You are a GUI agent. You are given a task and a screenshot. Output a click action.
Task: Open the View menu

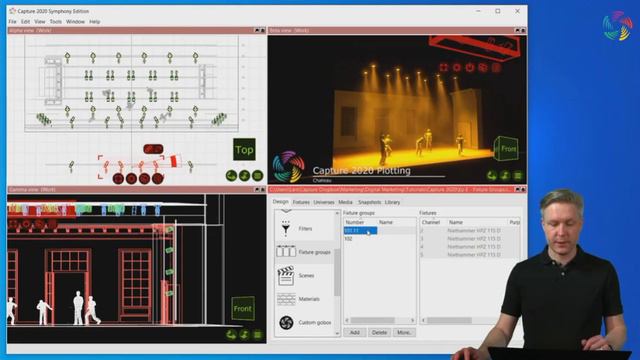pos(40,22)
